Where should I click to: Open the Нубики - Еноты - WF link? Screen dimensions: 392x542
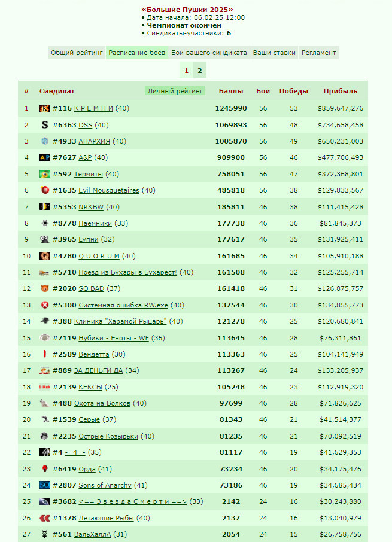click(114, 338)
